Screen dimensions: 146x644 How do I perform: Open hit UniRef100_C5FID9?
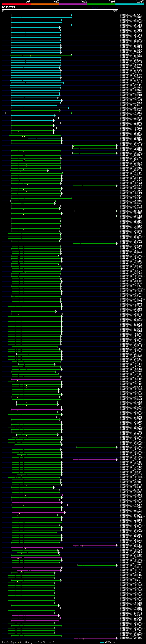click(x=131, y=151)
